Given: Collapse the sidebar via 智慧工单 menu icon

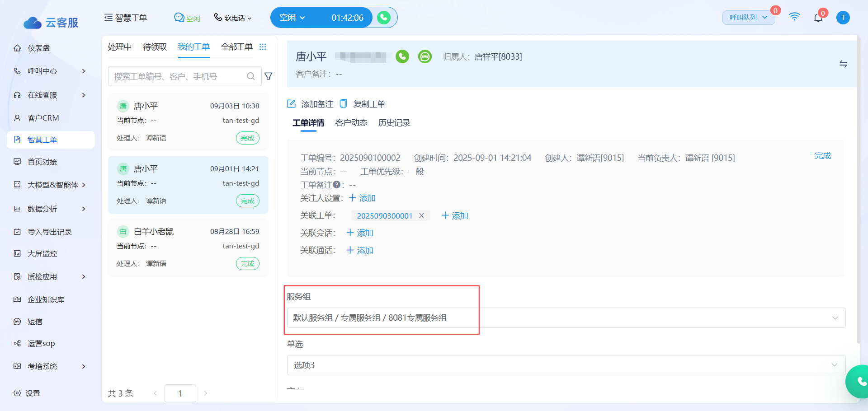Looking at the screenshot, I should pyautogui.click(x=108, y=18).
